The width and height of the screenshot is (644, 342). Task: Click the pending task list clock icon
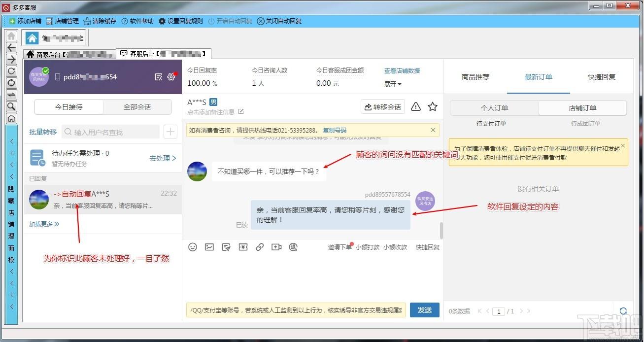pos(37,158)
